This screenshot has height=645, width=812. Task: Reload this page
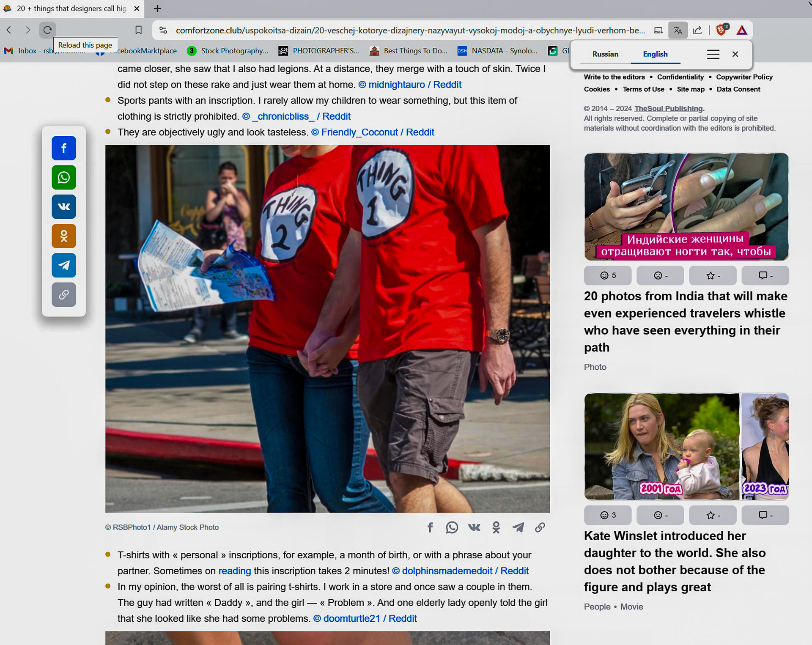[47, 30]
